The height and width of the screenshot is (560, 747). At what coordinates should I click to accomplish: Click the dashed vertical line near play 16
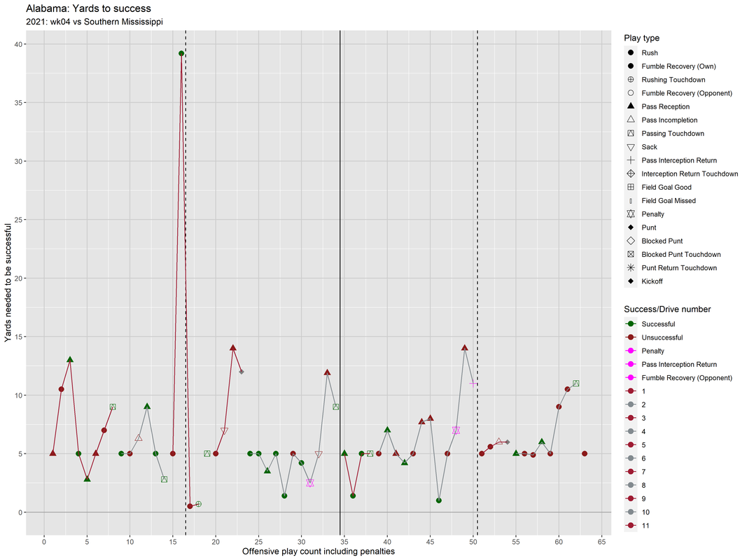186,283
